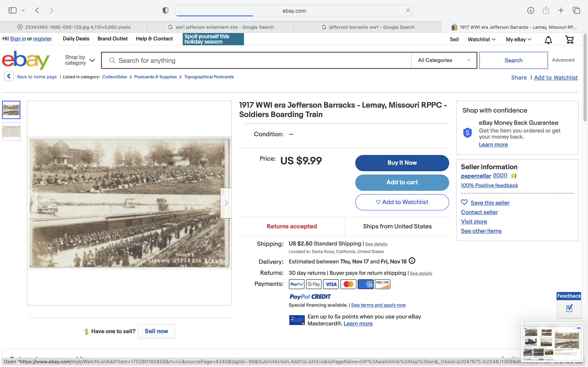Open the notifications bell icon
This screenshot has height=367, width=588.
coord(548,40)
